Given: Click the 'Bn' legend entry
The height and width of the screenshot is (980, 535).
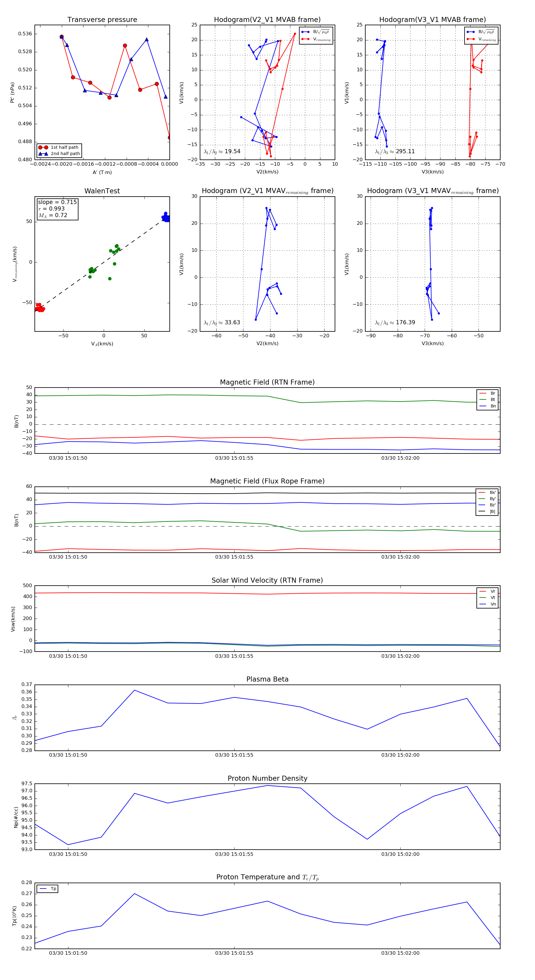Looking at the screenshot, I should point(487,406).
